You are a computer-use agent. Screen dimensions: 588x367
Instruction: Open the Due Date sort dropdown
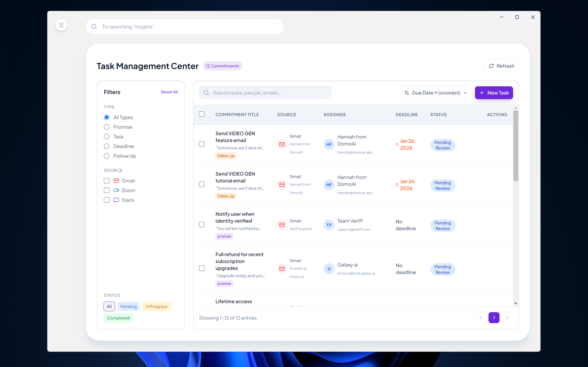pos(435,93)
